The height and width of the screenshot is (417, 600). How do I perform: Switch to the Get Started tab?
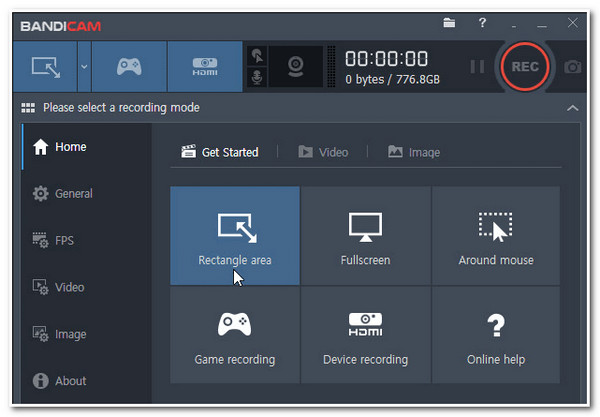coord(220,152)
